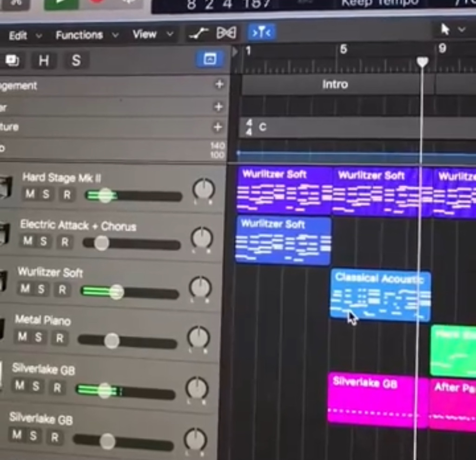476x460 pixels.
Task: Click the pan knob on Hard Stage Mk II
Action: pyautogui.click(x=203, y=190)
